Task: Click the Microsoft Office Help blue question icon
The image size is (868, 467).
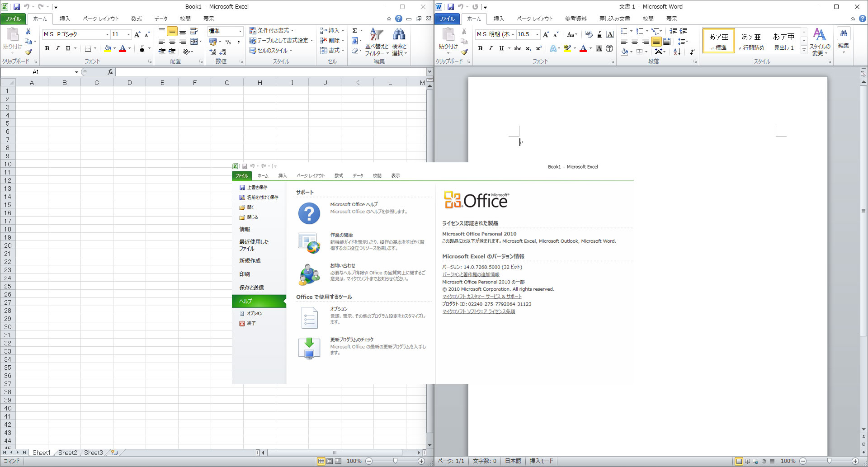Action: [x=309, y=213]
